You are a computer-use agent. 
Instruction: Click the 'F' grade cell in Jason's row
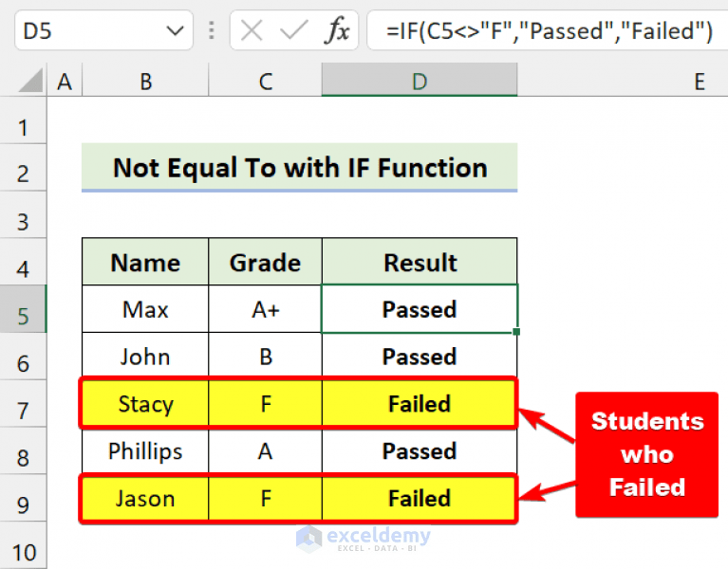(x=265, y=498)
